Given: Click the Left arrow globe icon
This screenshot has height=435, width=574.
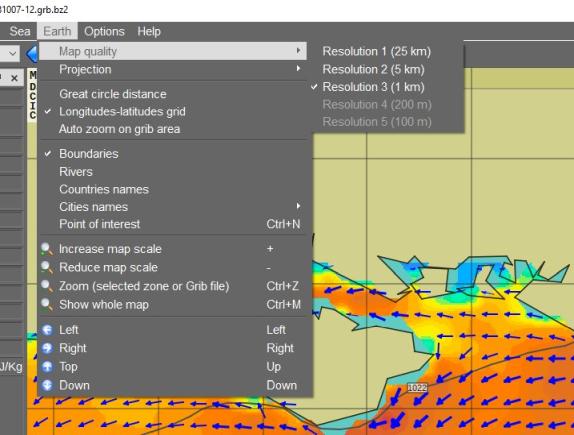Looking at the screenshot, I should click(47, 330).
